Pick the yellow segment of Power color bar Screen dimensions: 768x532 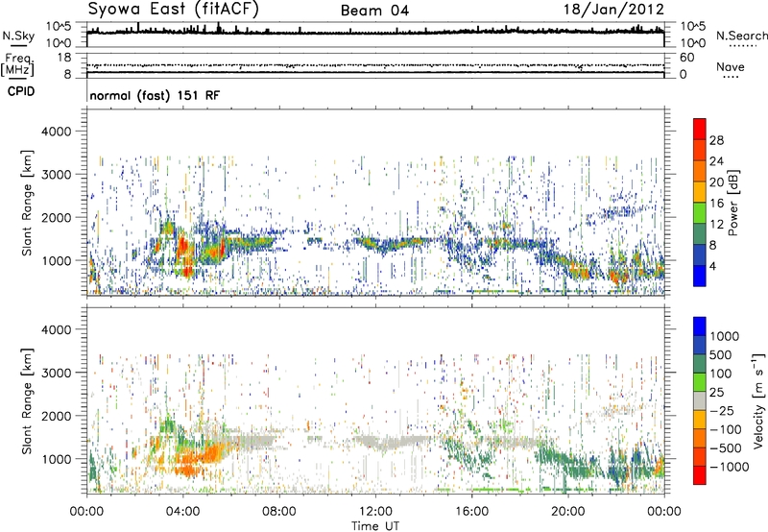[x=700, y=192]
